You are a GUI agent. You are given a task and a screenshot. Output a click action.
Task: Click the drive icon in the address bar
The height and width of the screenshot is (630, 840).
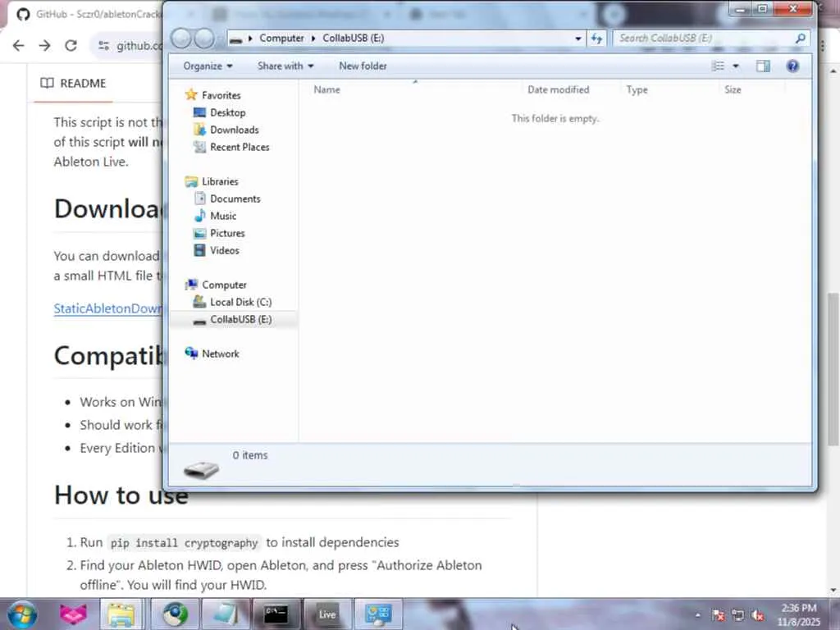click(235, 39)
